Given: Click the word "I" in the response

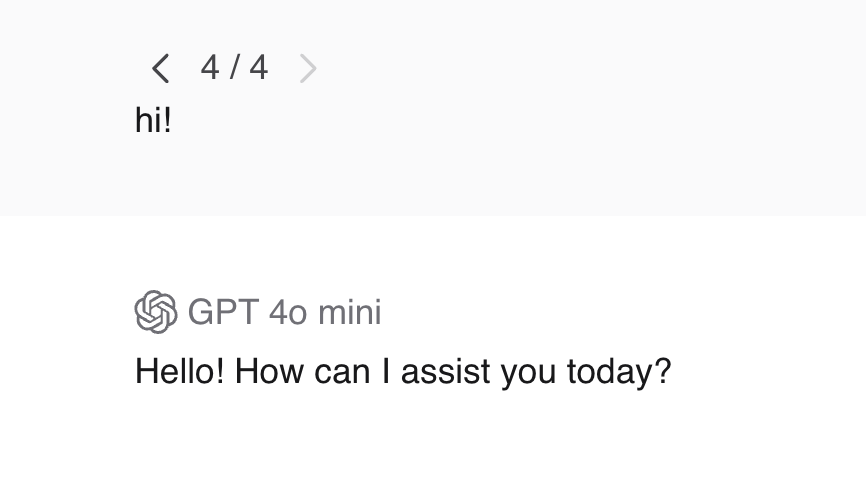Looking at the screenshot, I should point(386,372).
